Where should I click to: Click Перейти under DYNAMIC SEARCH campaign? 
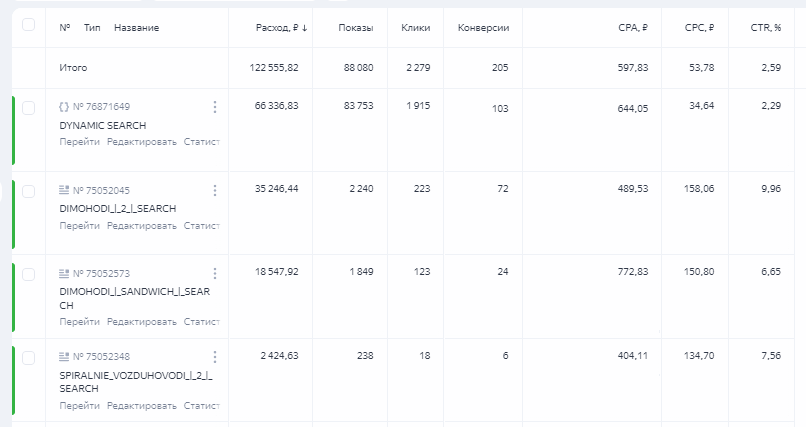[x=79, y=142]
